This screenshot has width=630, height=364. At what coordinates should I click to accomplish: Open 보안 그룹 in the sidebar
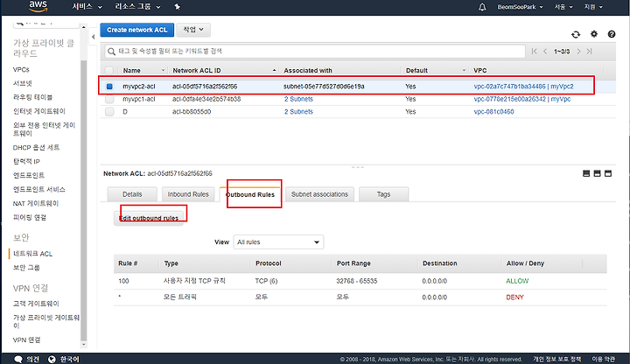point(26,268)
